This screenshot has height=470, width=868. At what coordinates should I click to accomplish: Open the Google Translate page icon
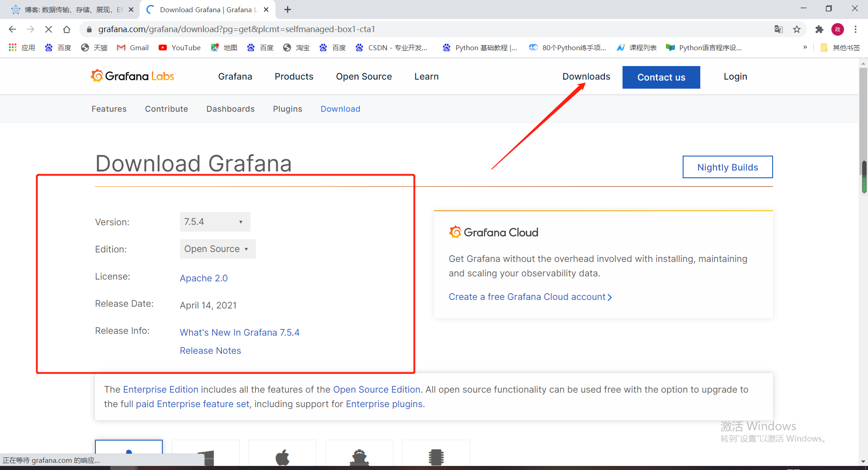pyautogui.click(x=778, y=29)
